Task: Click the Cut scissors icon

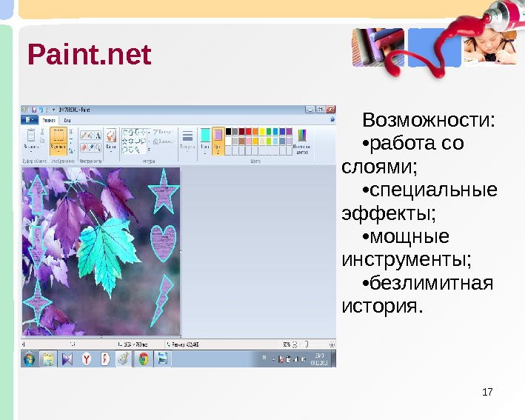Action: pyautogui.click(x=42, y=132)
